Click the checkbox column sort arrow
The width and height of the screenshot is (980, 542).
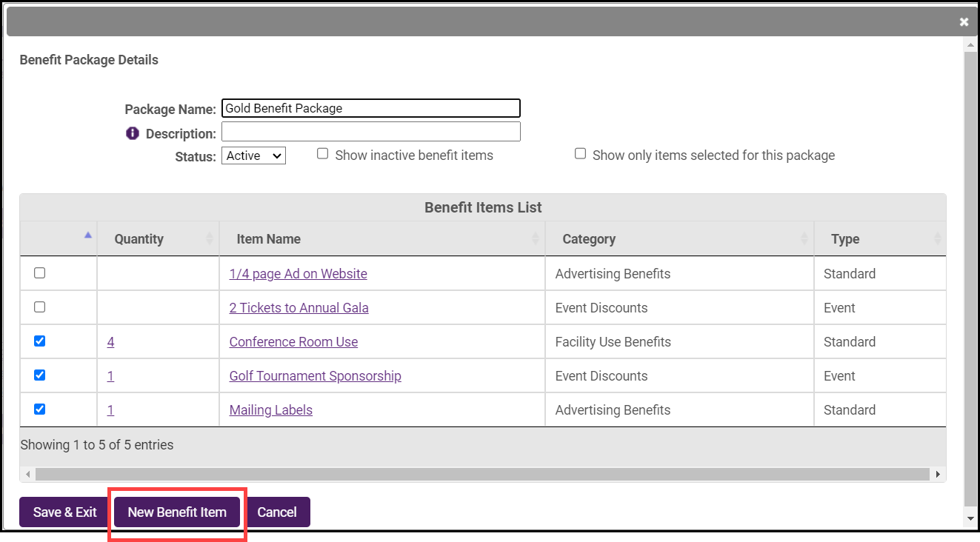coord(88,235)
